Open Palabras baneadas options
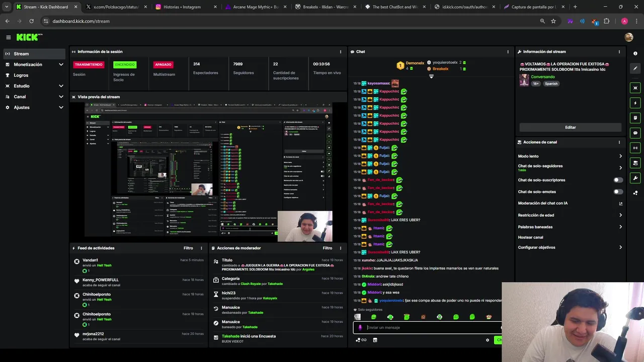 point(571,227)
